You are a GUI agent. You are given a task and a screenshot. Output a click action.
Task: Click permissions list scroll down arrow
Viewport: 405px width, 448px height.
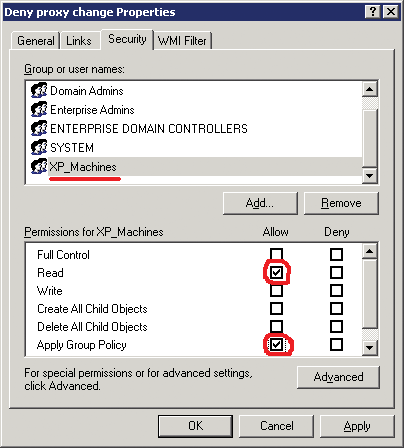(x=370, y=348)
